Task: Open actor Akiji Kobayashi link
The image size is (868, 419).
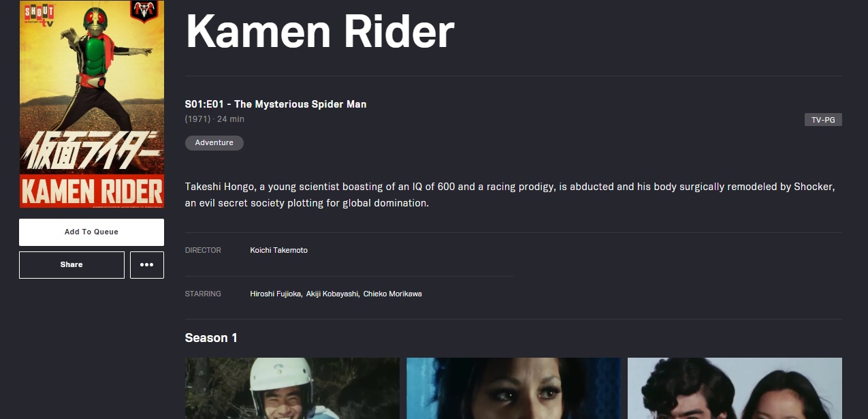Action: (x=332, y=294)
